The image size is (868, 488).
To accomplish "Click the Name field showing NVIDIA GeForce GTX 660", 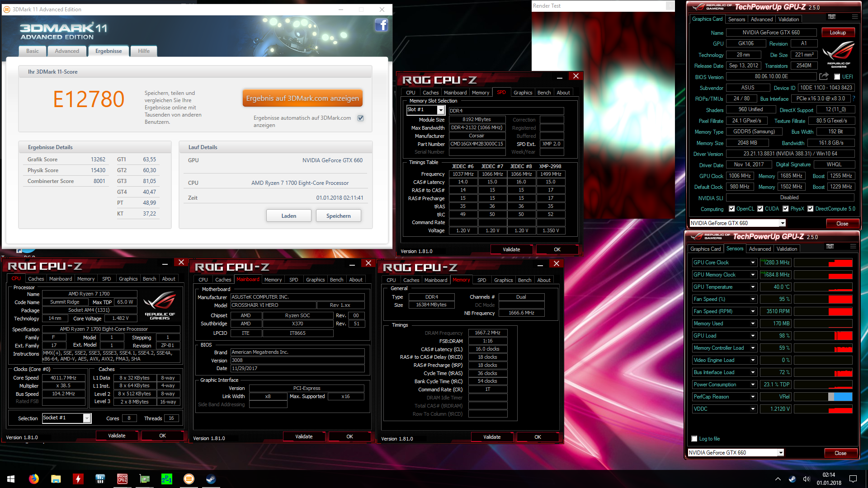I will (771, 33).
